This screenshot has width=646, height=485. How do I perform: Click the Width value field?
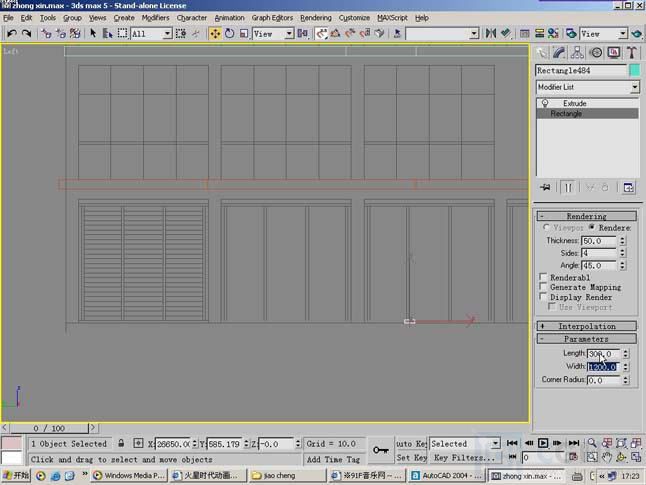(603, 367)
